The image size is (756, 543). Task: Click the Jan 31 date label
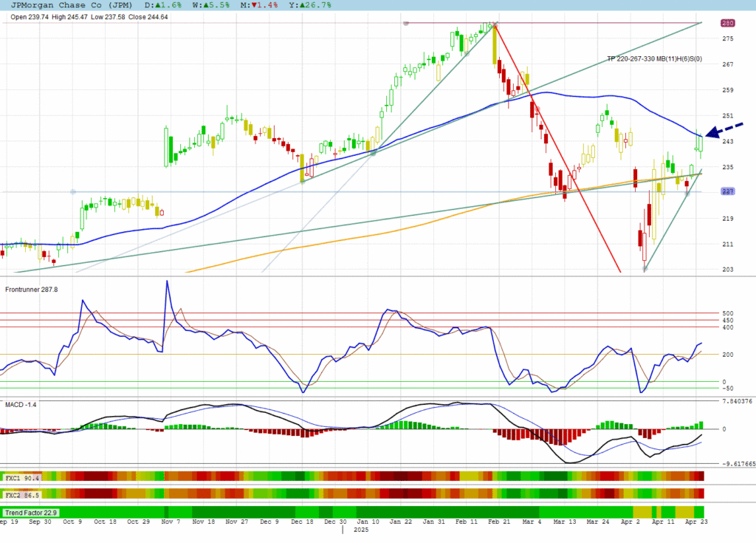(434, 522)
